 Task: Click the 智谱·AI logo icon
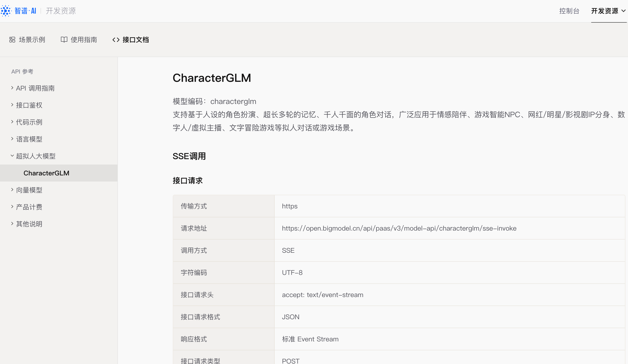6,11
